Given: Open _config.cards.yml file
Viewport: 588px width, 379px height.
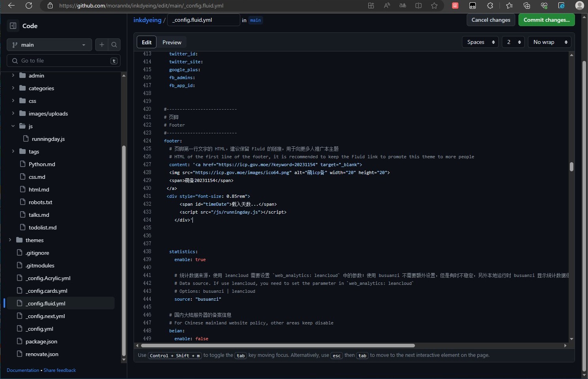Looking at the screenshot, I should [47, 291].
